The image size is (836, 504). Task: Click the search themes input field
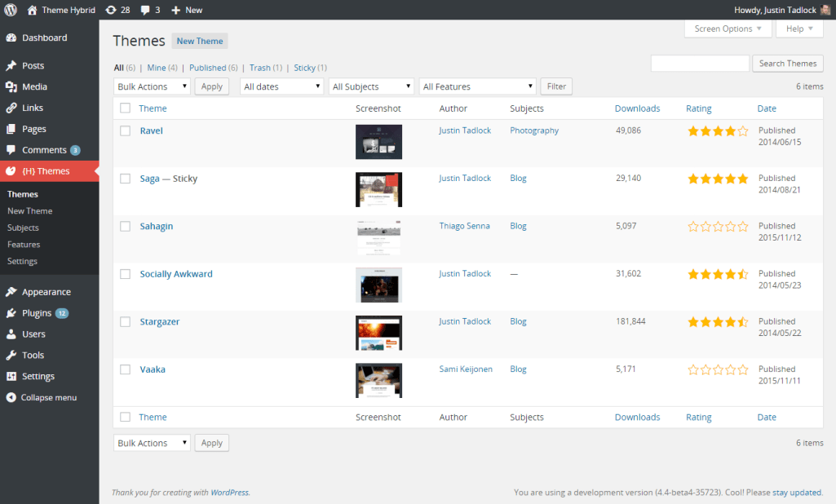[x=700, y=64]
